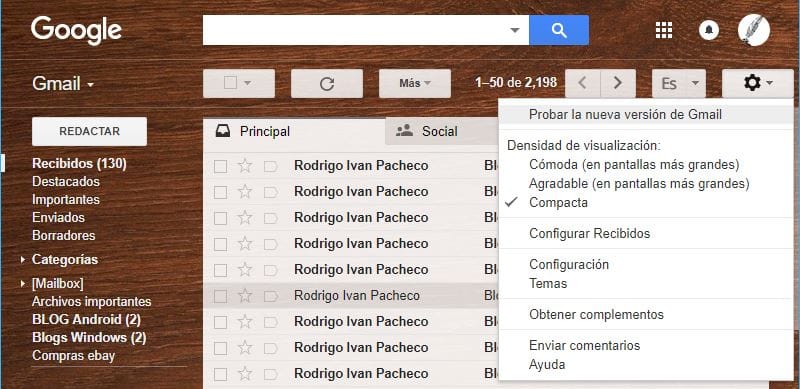The image size is (800, 389).
Task: Expand the [Mailbox] label group
Action: tap(22, 283)
